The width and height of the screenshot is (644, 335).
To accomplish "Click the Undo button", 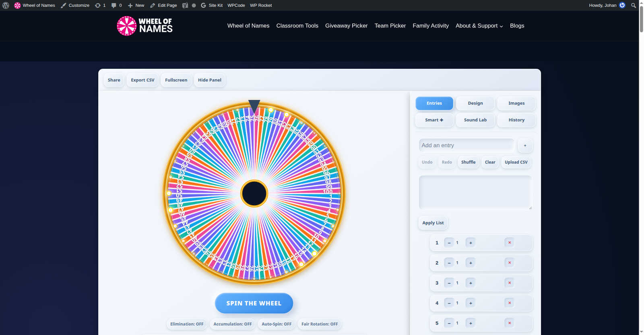I will tap(427, 162).
